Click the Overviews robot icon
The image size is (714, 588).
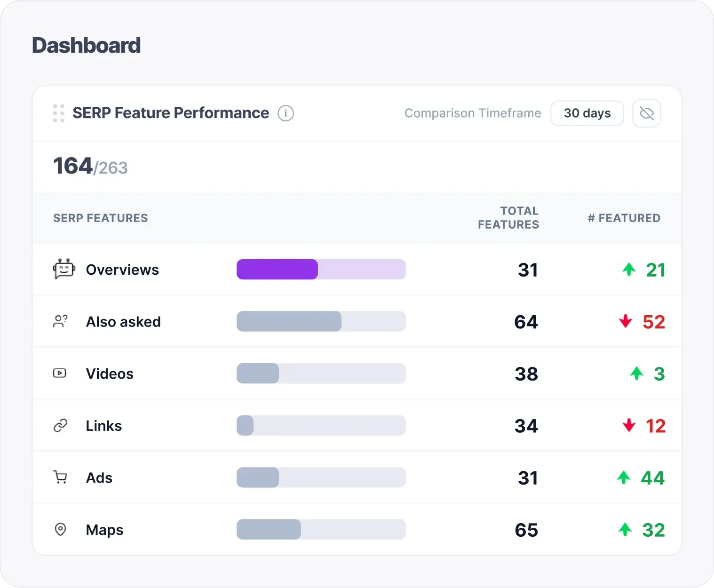coord(63,269)
